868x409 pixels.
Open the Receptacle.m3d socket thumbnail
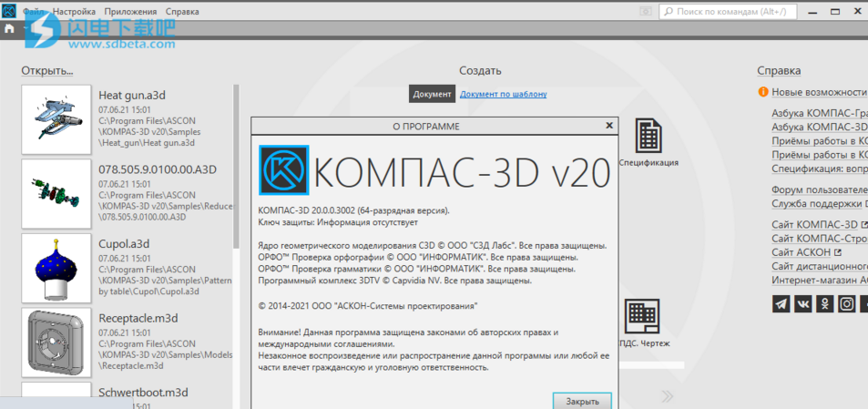click(x=56, y=343)
